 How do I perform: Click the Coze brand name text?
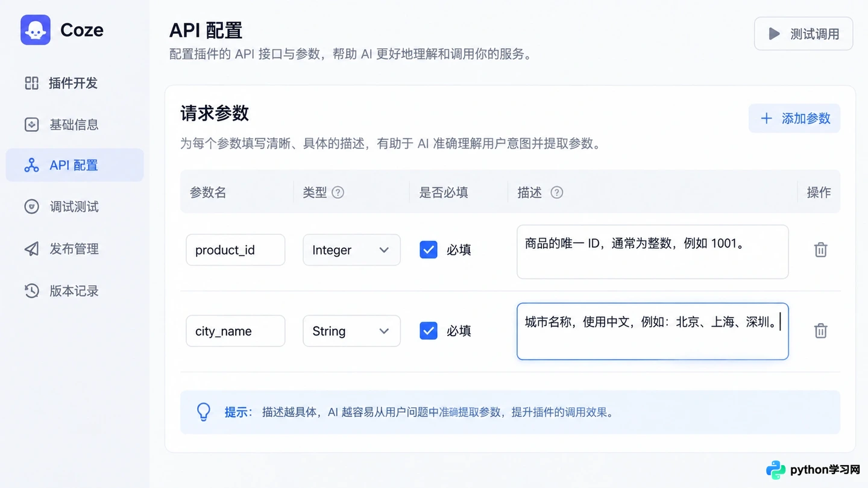click(82, 30)
